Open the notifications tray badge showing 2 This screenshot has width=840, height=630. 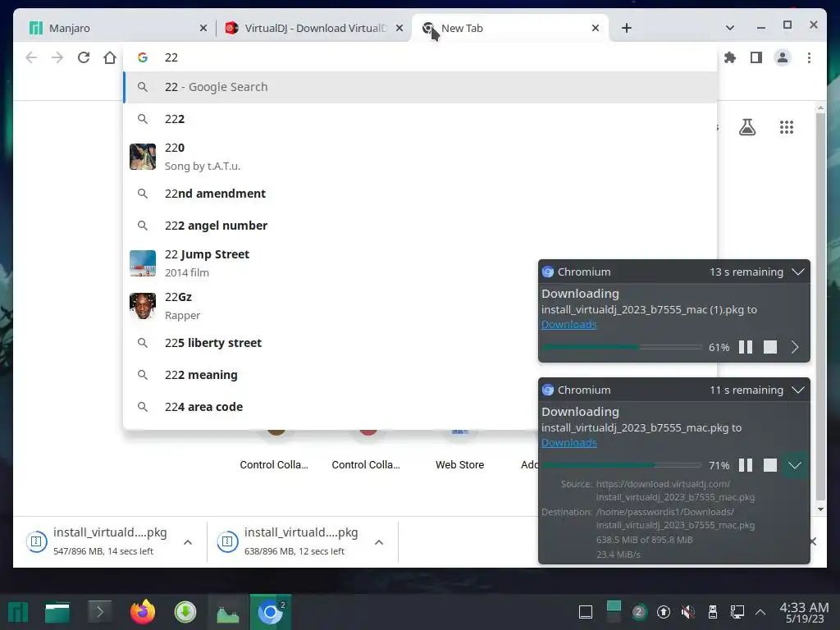[638, 612]
